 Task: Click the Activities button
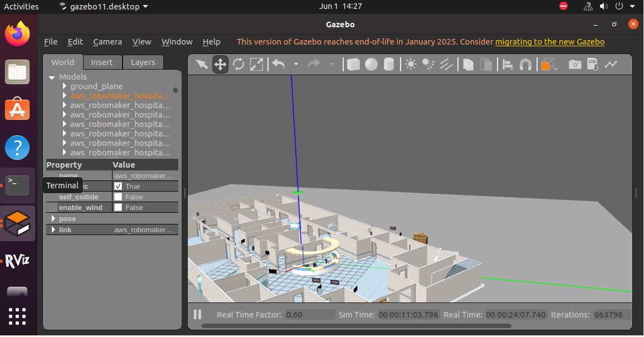click(21, 7)
